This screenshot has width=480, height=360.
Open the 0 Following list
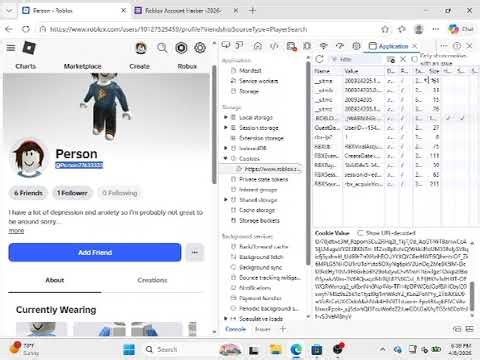(120, 193)
